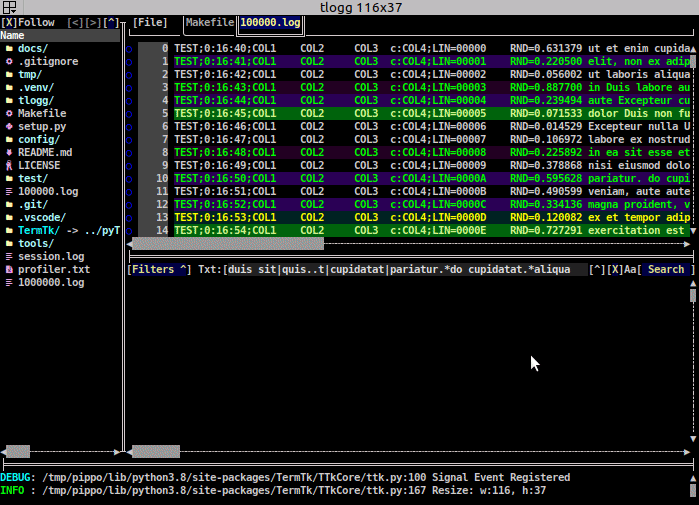Click the setup.py python file icon
The height and width of the screenshot is (505, 699).
(x=9, y=127)
